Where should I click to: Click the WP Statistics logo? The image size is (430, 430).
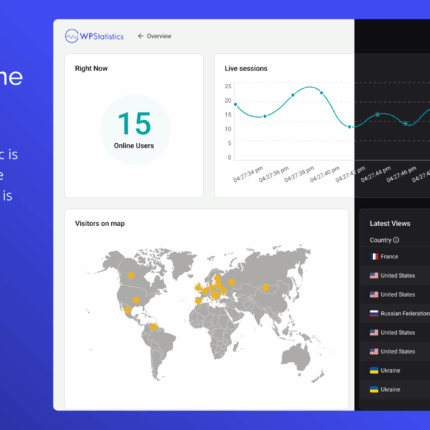tap(94, 36)
